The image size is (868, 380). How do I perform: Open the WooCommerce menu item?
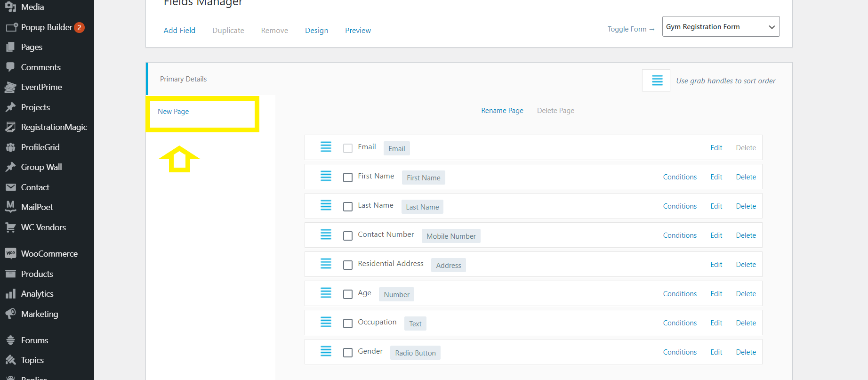47,253
